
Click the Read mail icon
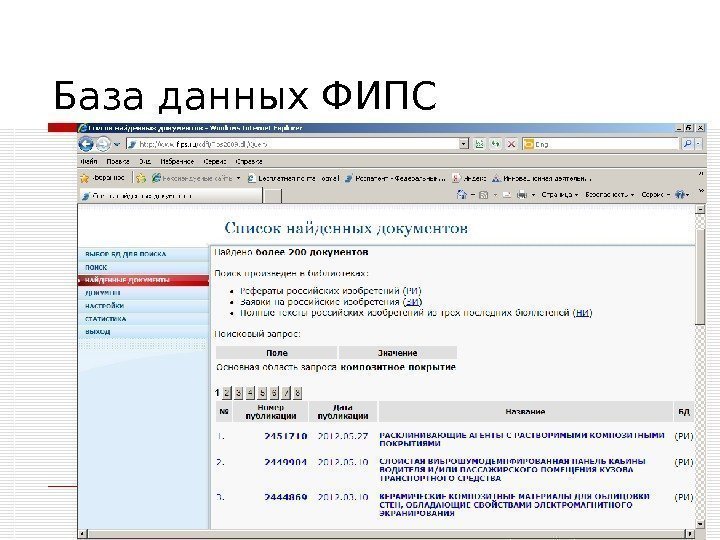pos(506,195)
